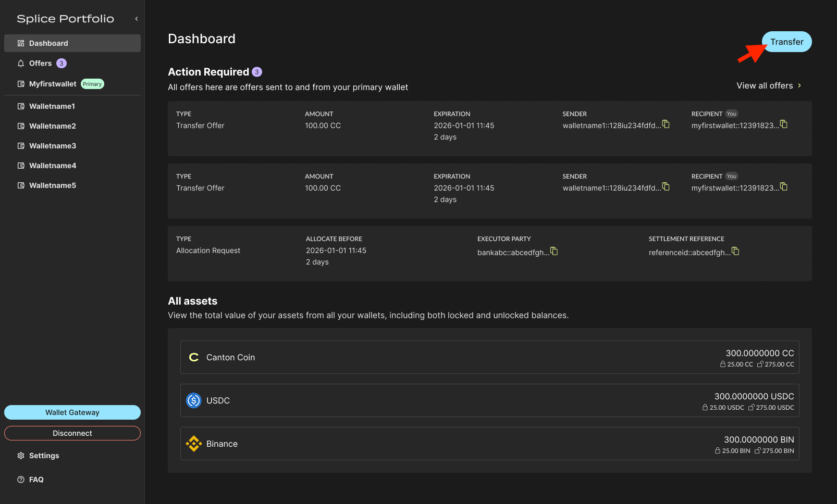Open the Wallet Gateway button
The width and height of the screenshot is (837, 504).
point(72,412)
